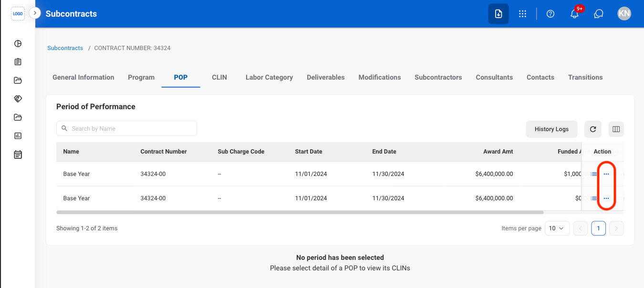Click the table's horizontal scrollbar
This screenshot has width=644, height=288.
click(300, 212)
